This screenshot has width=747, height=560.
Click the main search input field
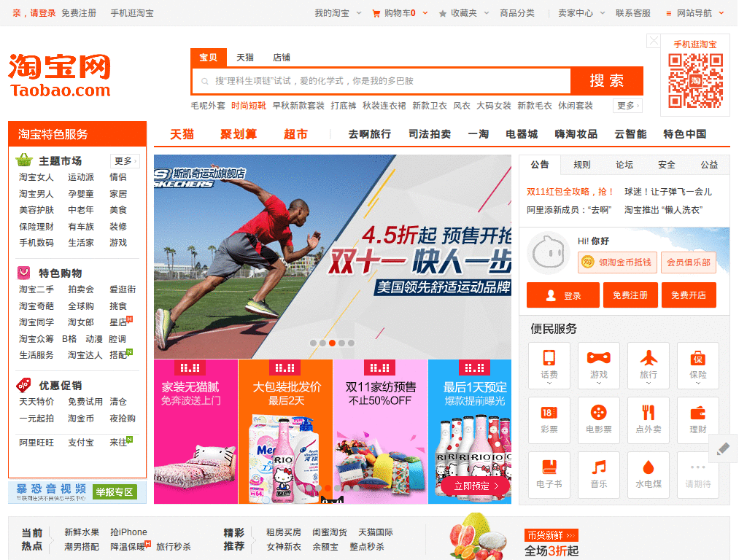(382, 81)
